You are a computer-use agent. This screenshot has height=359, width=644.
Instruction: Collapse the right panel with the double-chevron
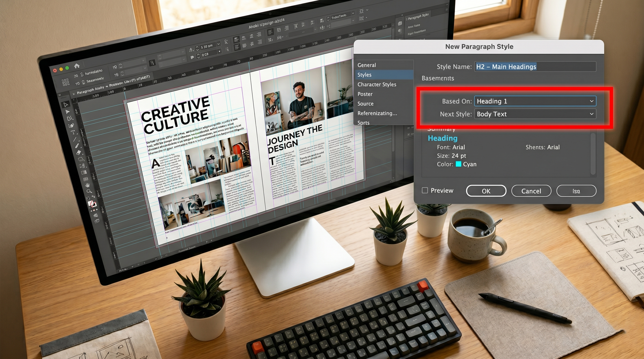click(x=402, y=15)
